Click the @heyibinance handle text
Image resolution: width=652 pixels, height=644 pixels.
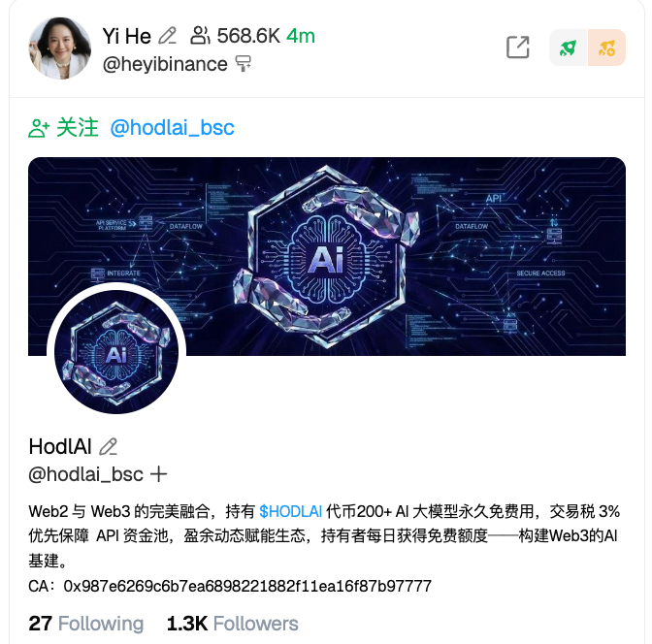(165, 64)
